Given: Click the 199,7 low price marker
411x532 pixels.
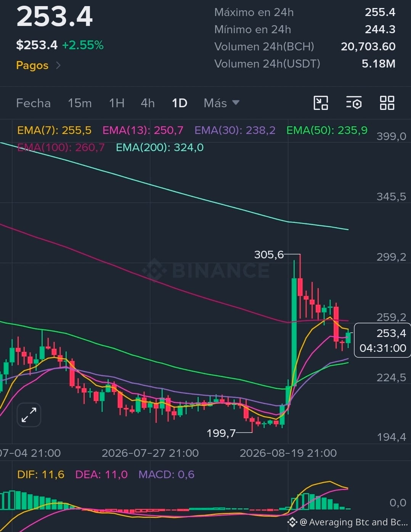Looking at the screenshot, I should (x=221, y=433).
